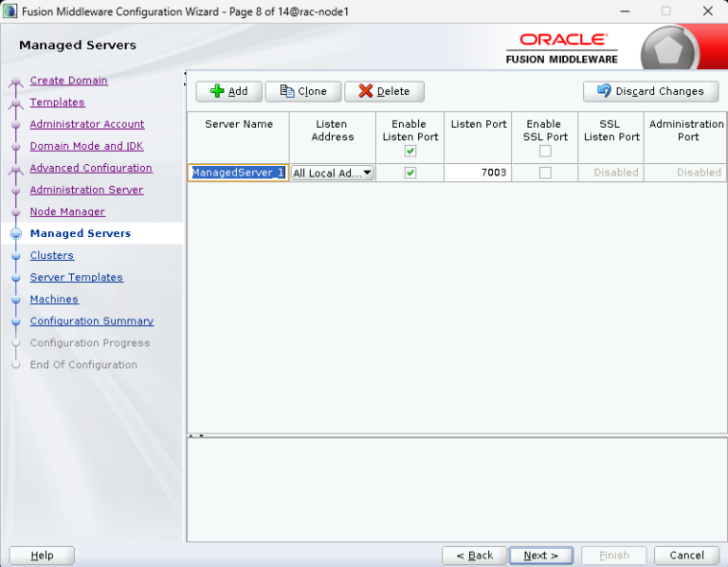Screen dimensions: 728x567
Task: Click the Delete button label
Action: click(393, 91)
